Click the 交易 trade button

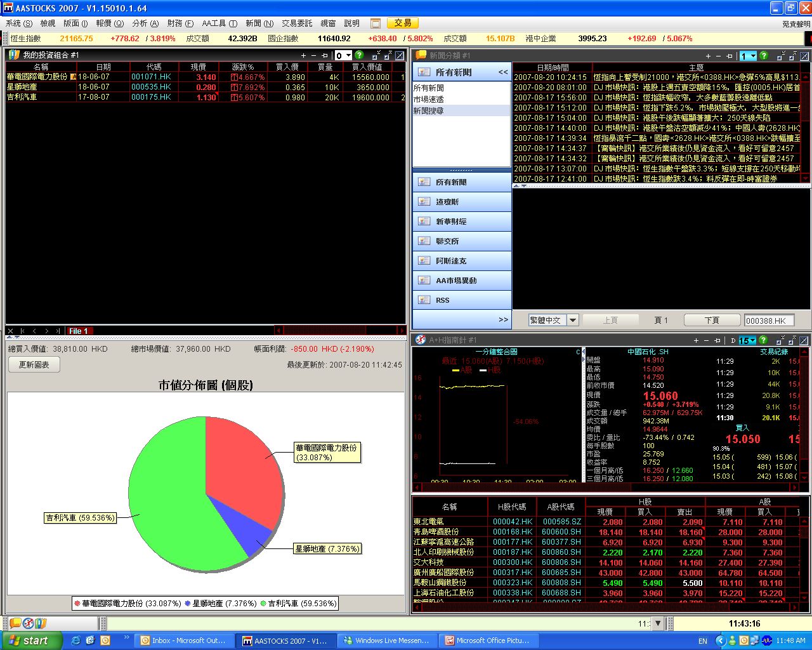click(x=402, y=23)
